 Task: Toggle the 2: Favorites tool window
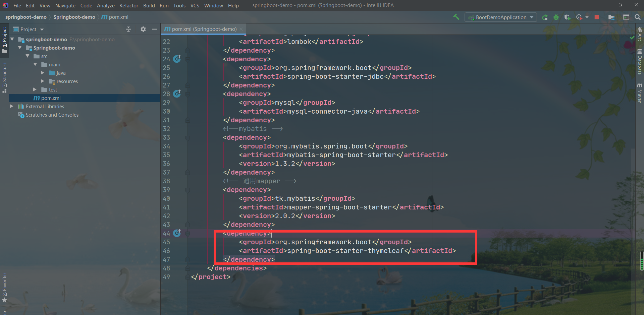coord(4,287)
